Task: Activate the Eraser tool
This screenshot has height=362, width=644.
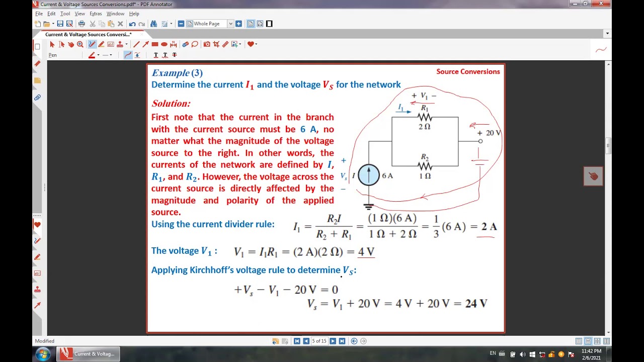Action: (185, 44)
